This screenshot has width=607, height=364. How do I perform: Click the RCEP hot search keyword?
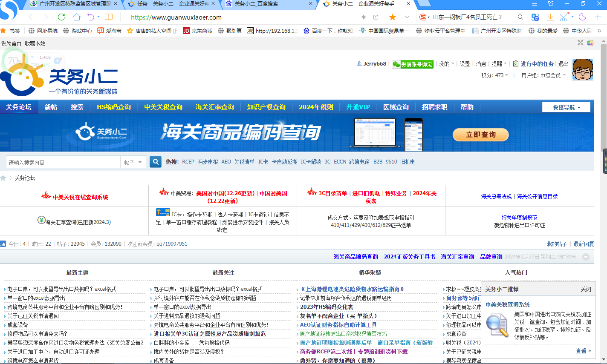[x=188, y=162]
